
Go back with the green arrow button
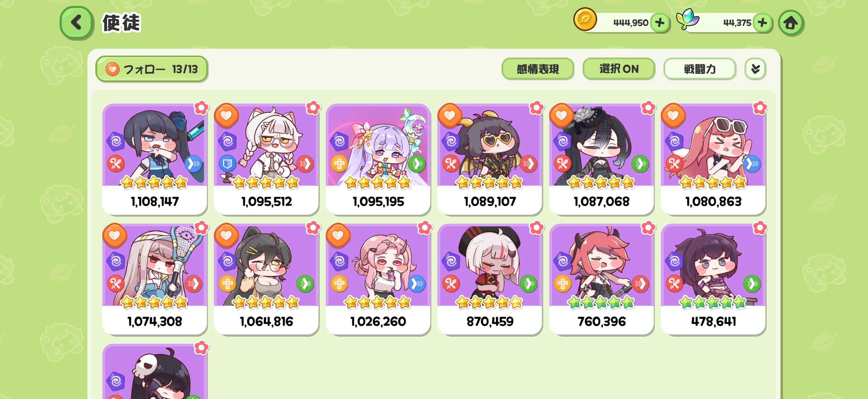(x=76, y=22)
